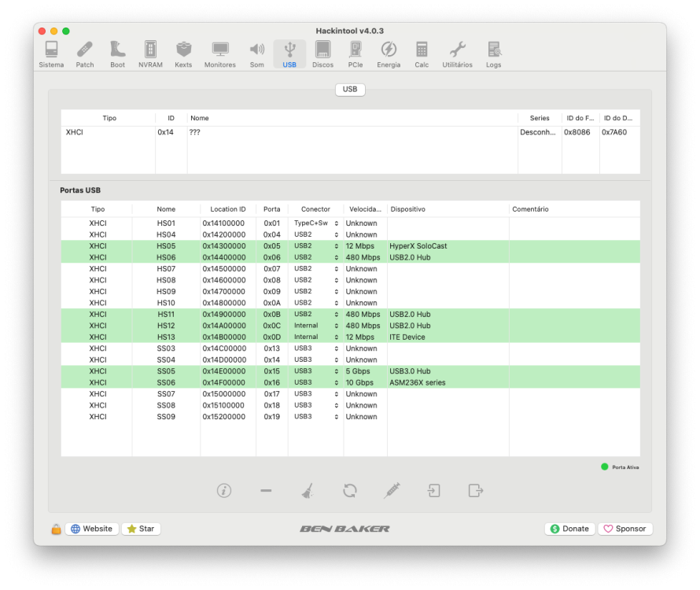This screenshot has width=700, height=590.
Task: Open the Monitores toolbar section
Action: (x=220, y=54)
